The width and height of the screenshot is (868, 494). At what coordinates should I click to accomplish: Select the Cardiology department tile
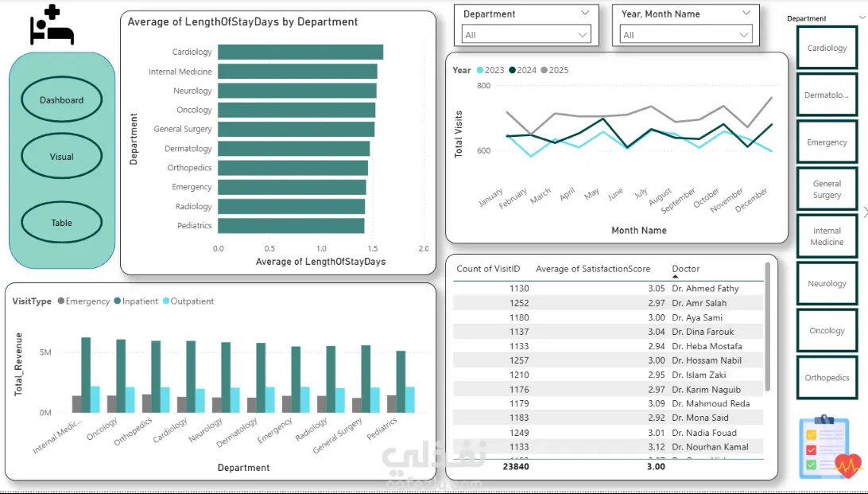pyautogui.click(x=827, y=49)
